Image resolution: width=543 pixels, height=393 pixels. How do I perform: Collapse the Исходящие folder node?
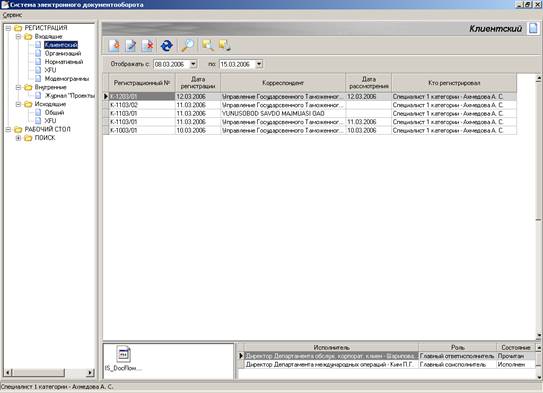click(18, 104)
